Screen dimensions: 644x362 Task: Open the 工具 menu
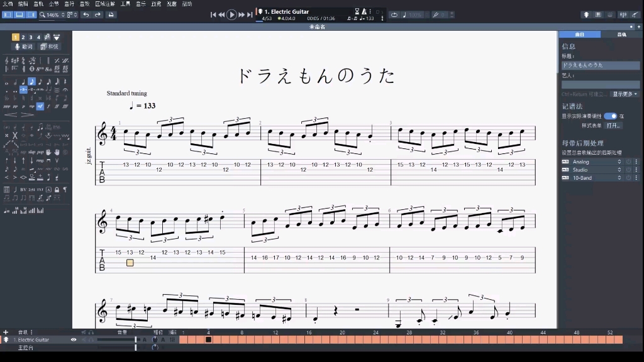coord(125,4)
